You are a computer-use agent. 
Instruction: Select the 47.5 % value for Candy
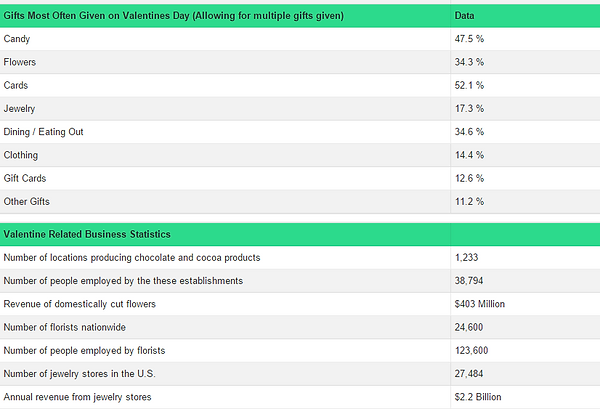pyautogui.click(x=469, y=39)
